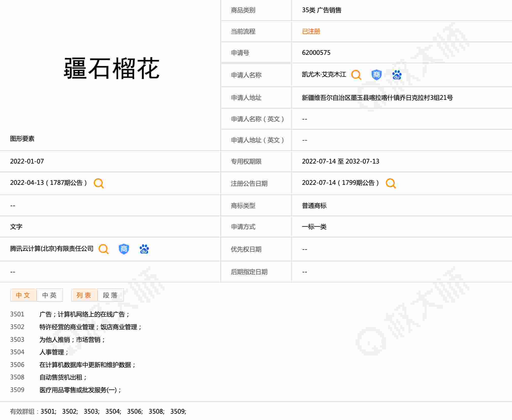Click search icon next to 1799期公告
The image size is (512, 420).
point(390,183)
